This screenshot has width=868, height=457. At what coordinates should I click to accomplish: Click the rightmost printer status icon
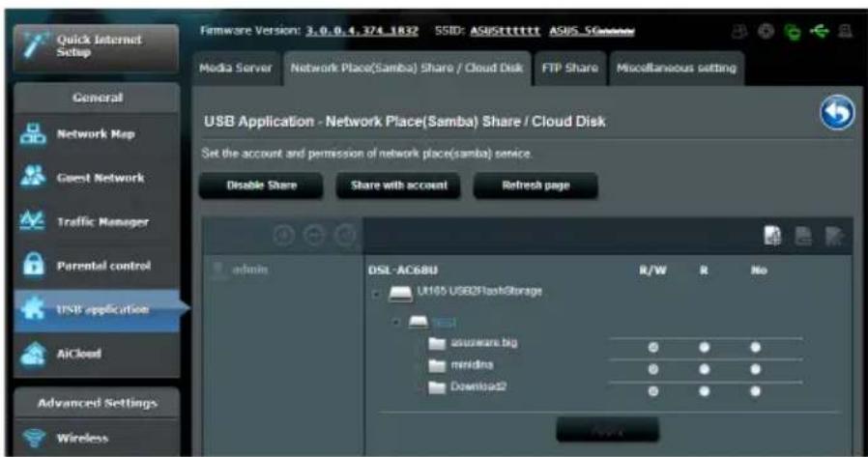tap(845, 31)
